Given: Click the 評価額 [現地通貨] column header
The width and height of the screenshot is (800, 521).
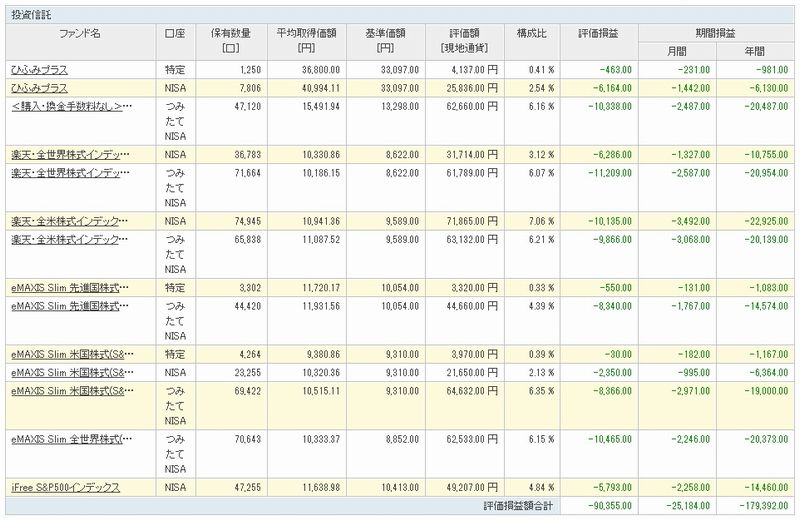Looking at the screenshot, I should [464, 41].
